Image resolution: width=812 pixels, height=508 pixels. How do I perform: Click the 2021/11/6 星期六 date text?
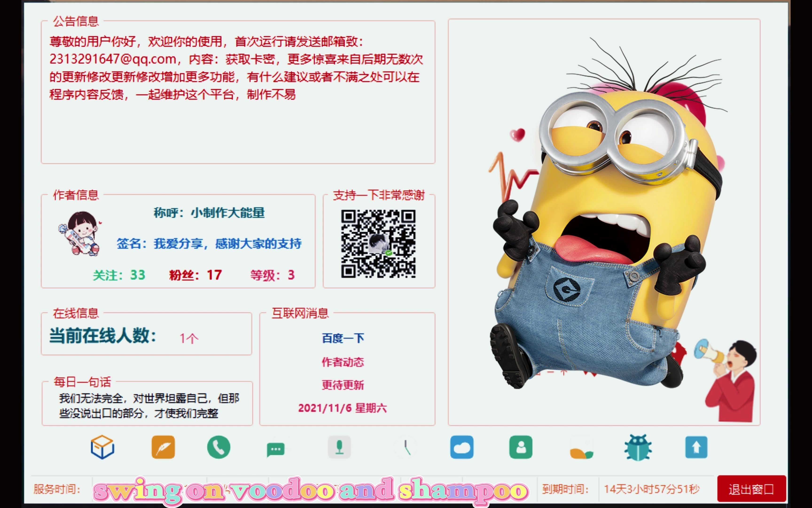coord(343,408)
